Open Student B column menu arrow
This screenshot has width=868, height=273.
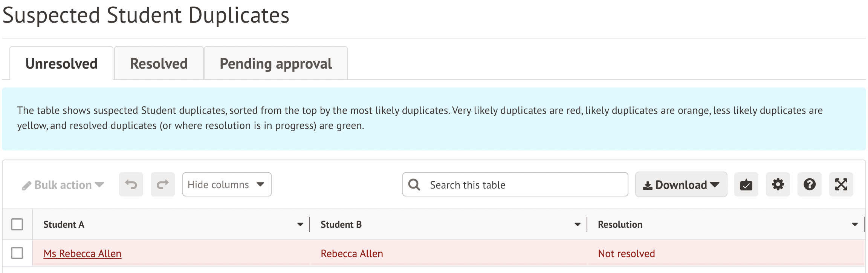pyautogui.click(x=577, y=224)
